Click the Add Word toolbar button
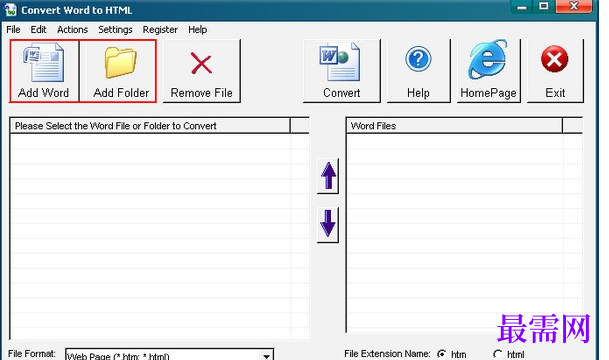 (44, 71)
